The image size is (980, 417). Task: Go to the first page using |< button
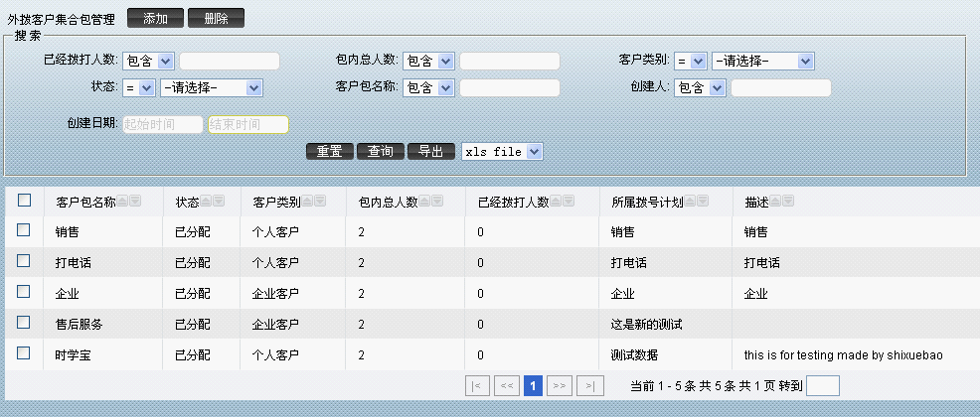pyautogui.click(x=477, y=385)
